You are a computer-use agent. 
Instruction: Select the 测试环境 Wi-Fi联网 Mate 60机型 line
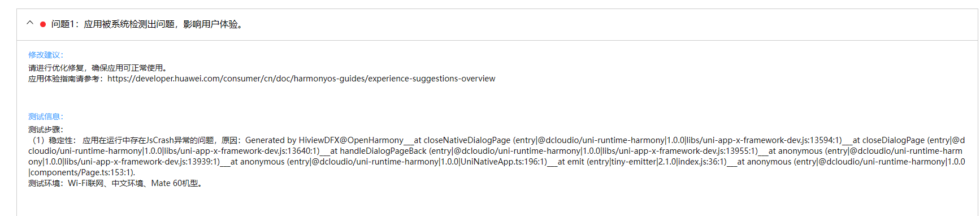click(116, 183)
